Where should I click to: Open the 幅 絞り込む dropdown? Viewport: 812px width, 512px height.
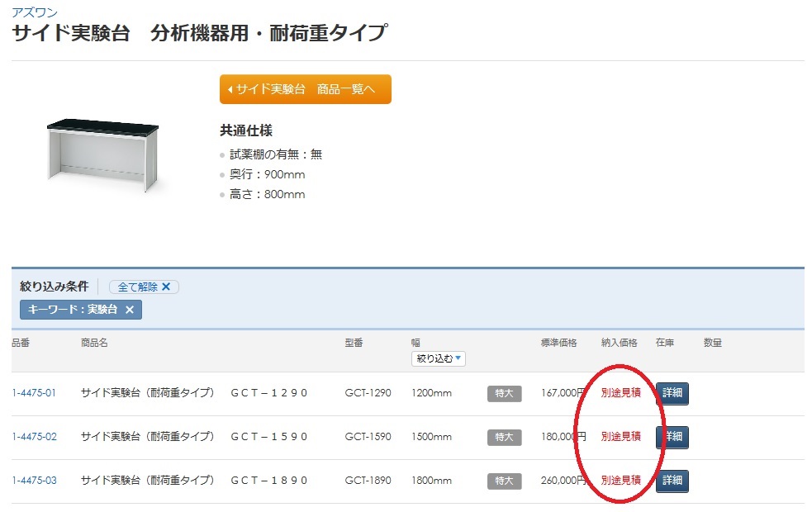click(439, 358)
